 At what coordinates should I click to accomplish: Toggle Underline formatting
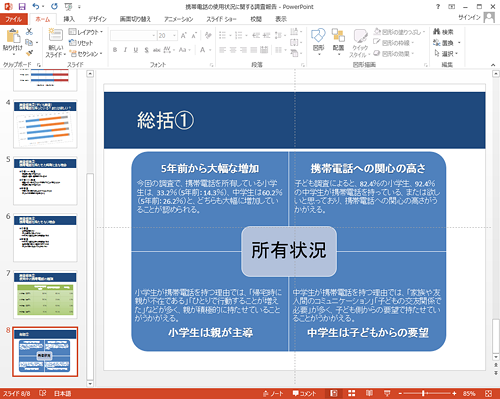(x=136, y=50)
